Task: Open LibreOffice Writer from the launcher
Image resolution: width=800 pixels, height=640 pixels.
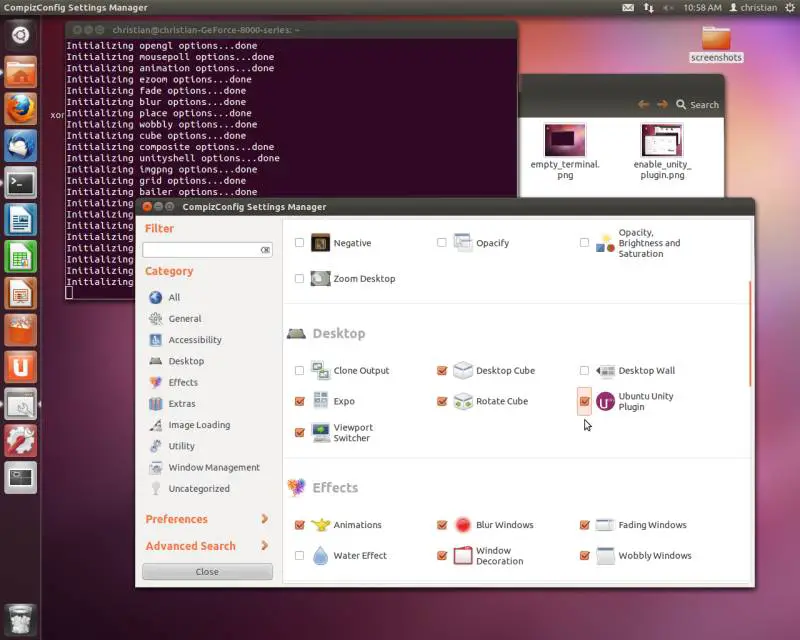Action: pos(20,219)
